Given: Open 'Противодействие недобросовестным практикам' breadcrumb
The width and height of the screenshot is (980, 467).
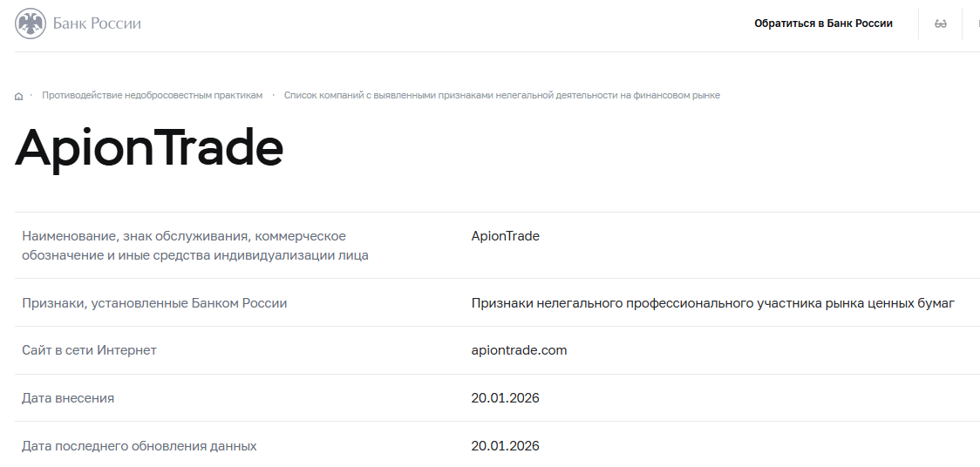Looking at the screenshot, I should (152, 95).
